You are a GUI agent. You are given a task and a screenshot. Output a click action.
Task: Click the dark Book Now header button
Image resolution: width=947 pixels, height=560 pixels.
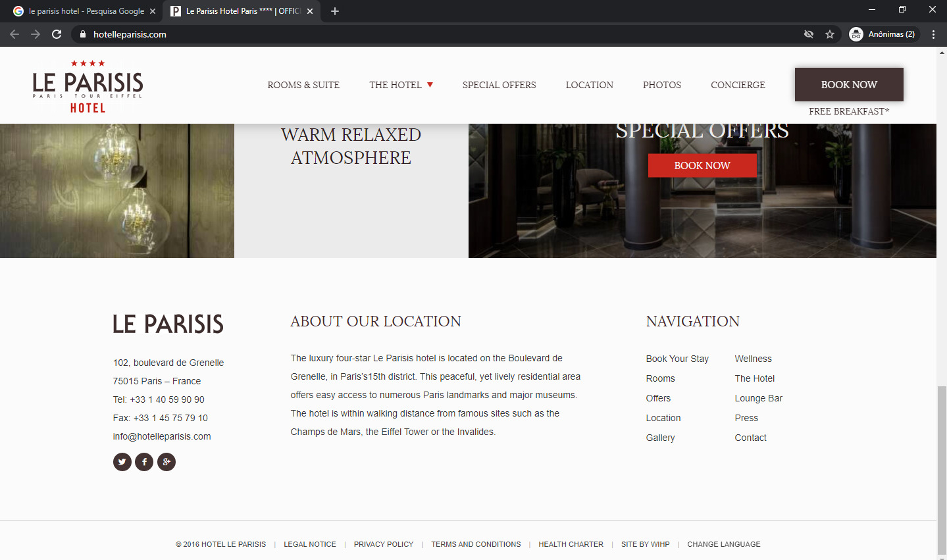click(849, 84)
